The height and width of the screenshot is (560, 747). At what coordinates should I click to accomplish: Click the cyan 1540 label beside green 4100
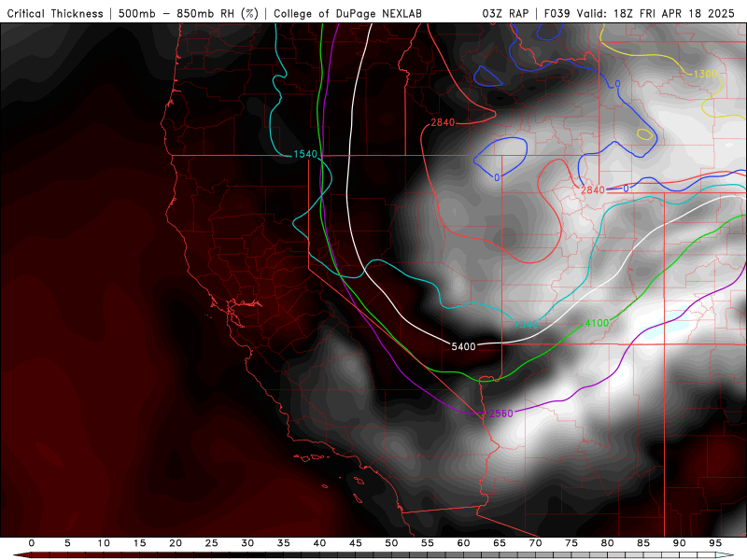coord(527,324)
